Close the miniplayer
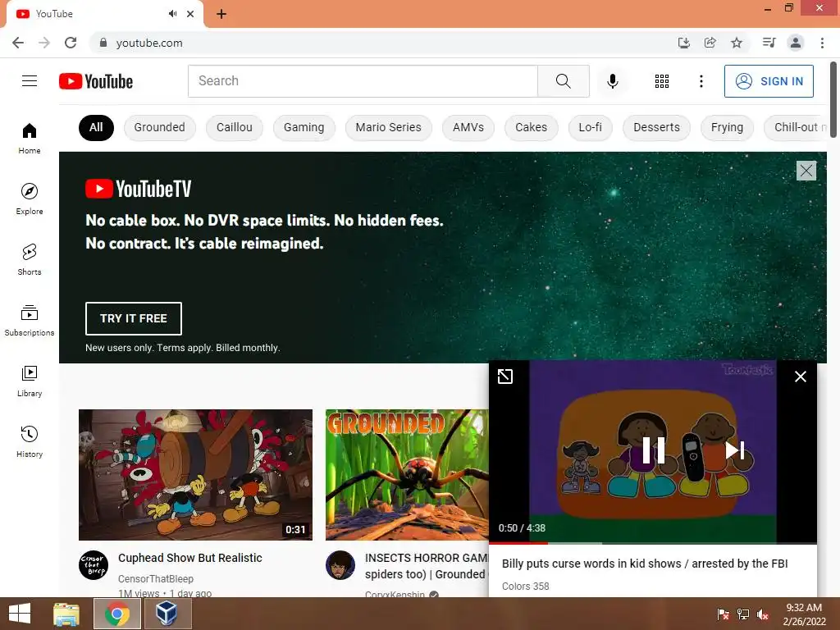 pos(801,376)
